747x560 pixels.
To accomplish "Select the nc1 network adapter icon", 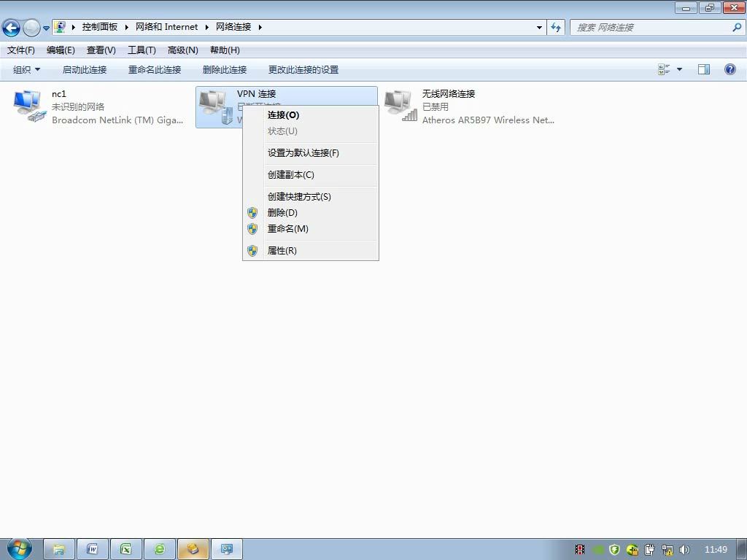I will 29,106.
